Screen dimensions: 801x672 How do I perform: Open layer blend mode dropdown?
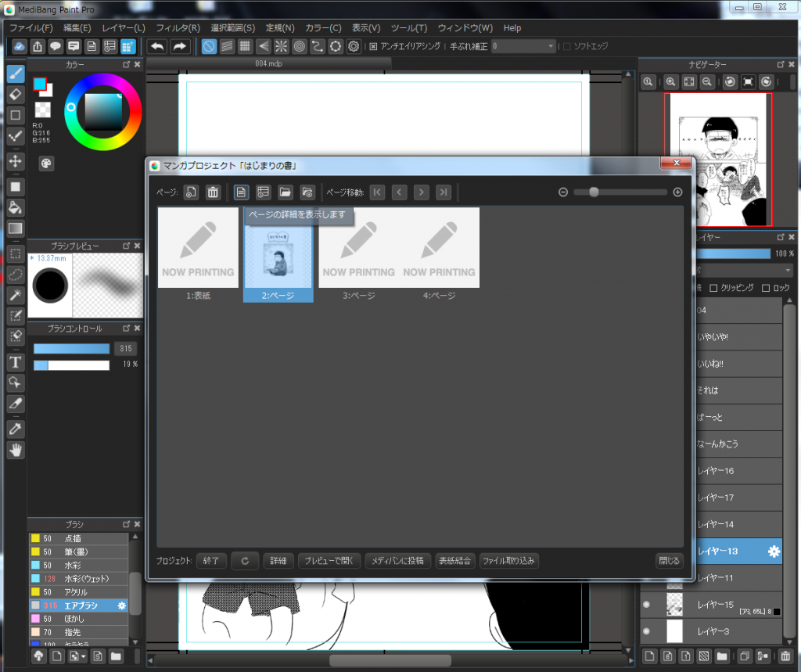[x=743, y=270]
